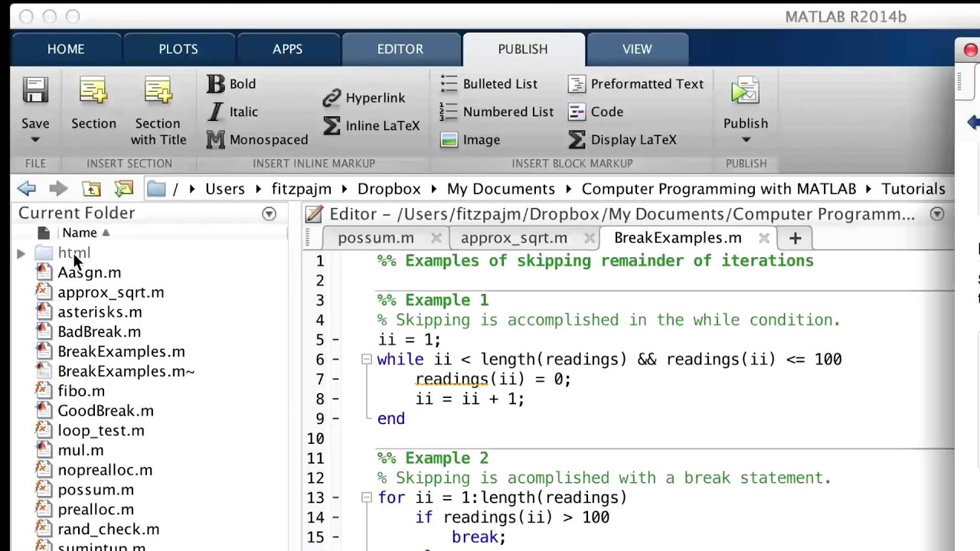This screenshot has height=551, width=980.
Task: Open the Save dropdown arrow
Action: pyautogui.click(x=35, y=140)
